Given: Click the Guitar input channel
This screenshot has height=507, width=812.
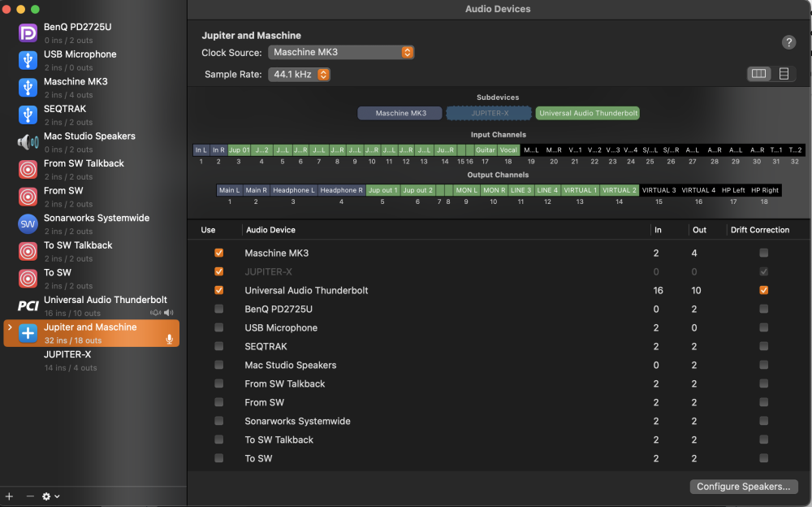Looking at the screenshot, I should point(486,149).
